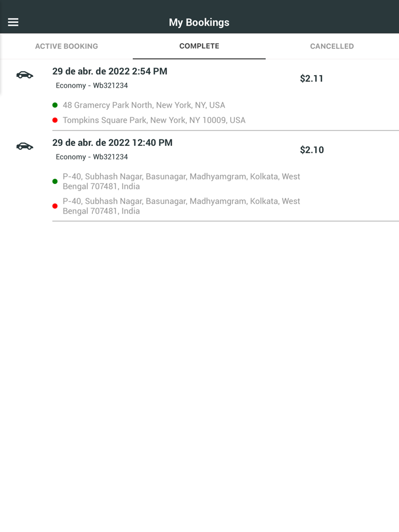Open the Cancelled bookings tab
This screenshot has height=532, width=399.
[332, 46]
